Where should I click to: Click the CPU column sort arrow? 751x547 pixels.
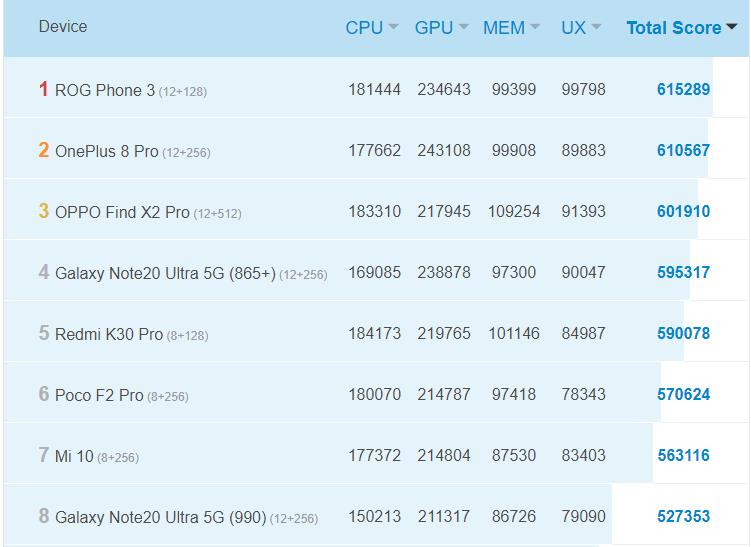click(394, 28)
